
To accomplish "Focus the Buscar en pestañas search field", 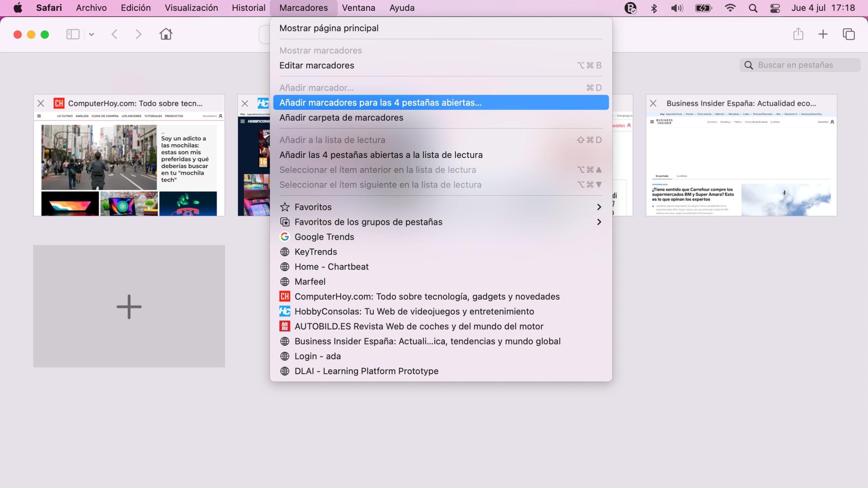I will click(x=800, y=65).
